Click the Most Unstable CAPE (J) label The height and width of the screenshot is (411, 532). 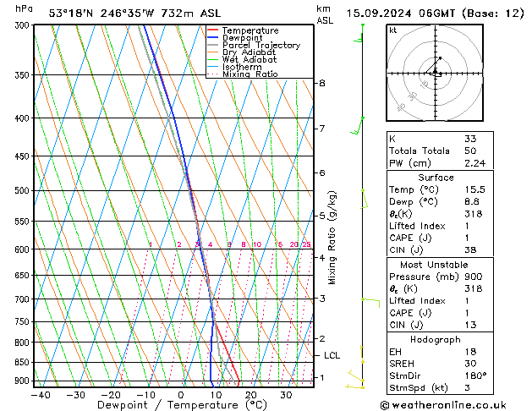410,313
